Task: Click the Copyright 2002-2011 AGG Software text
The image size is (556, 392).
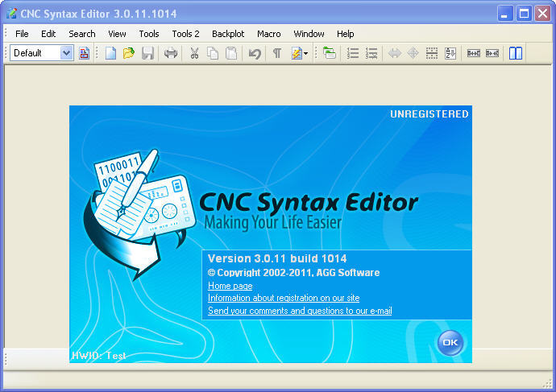Action: [x=293, y=272]
